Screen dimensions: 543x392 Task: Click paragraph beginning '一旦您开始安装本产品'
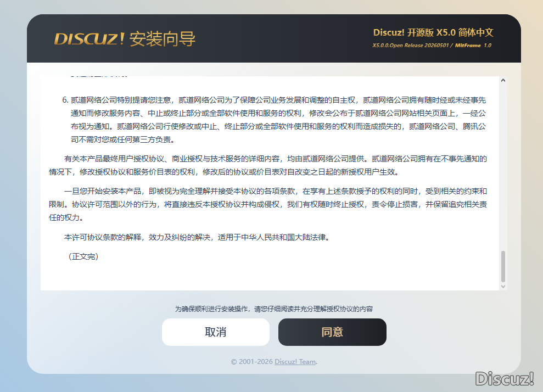268,204
